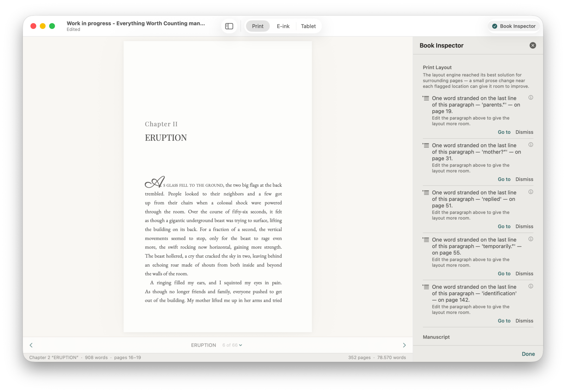Click 'pages 16–19' in status bar

[127, 357]
